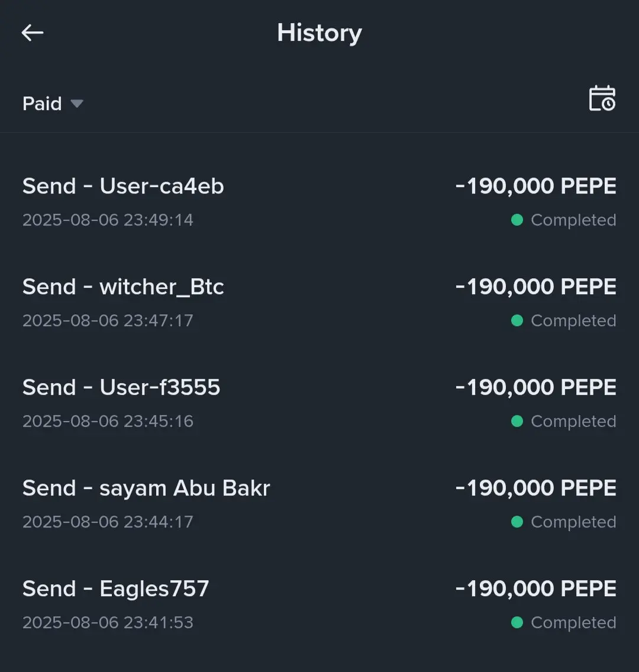
Task: Click green status dot for sayam Abu Bakr
Action: (517, 522)
